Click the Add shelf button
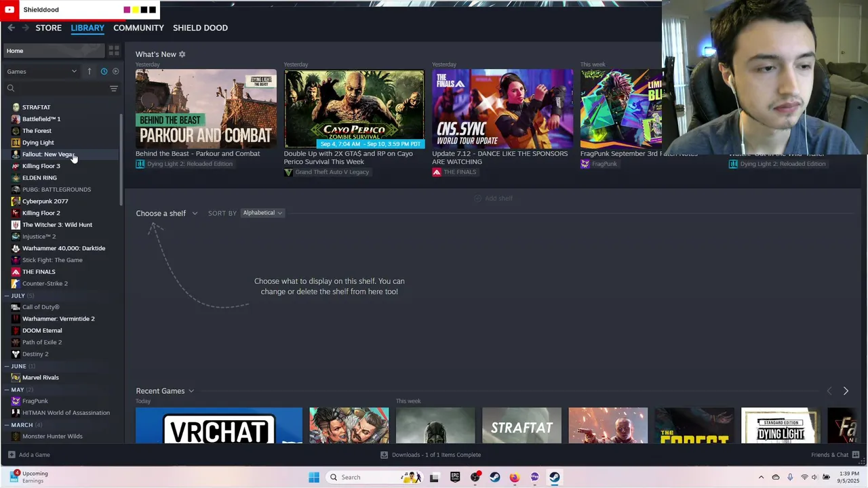868x488 pixels. (493, 199)
